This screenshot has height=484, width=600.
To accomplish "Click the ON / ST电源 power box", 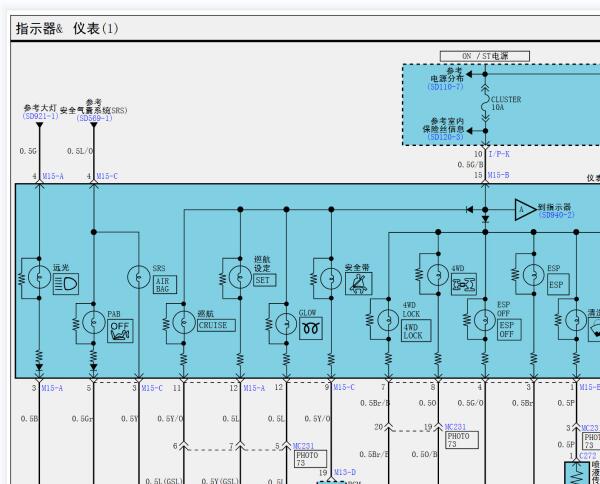I will 485,56.
